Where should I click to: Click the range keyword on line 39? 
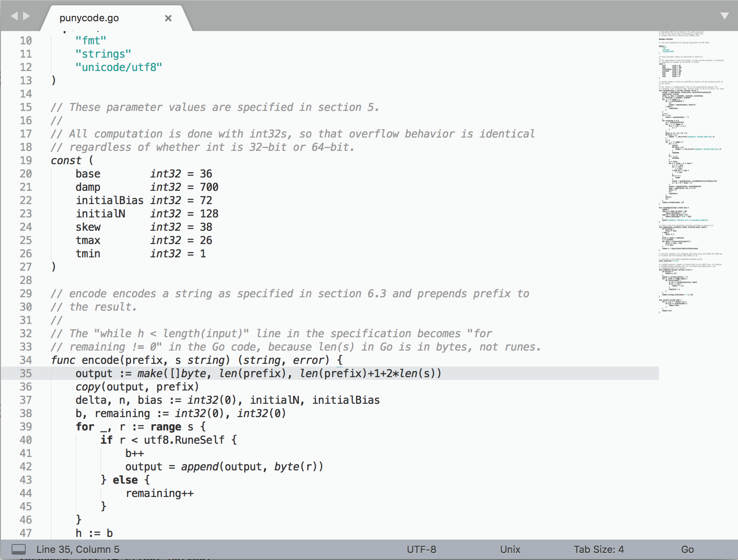pyautogui.click(x=166, y=427)
